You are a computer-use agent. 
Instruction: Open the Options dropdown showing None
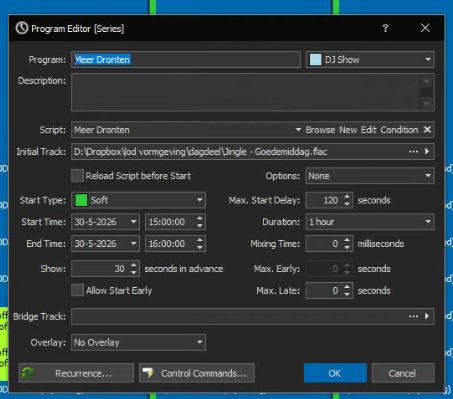tap(370, 176)
